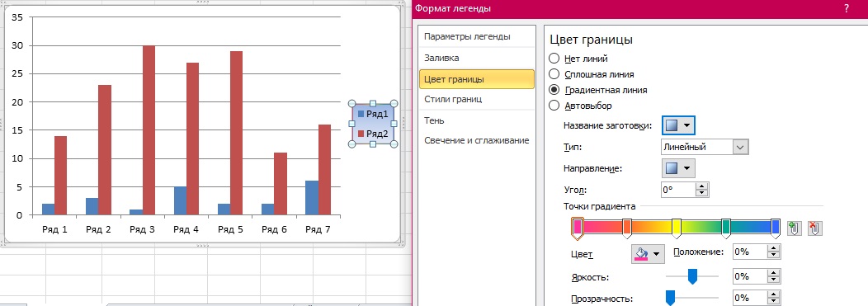Click the Ряд1 legend entry
The height and width of the screenshot is (306, 868).
click(x=373, y=114)
